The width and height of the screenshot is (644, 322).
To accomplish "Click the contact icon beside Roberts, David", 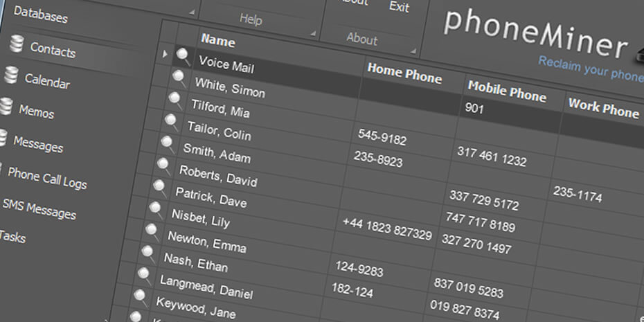I will point(163,166).
